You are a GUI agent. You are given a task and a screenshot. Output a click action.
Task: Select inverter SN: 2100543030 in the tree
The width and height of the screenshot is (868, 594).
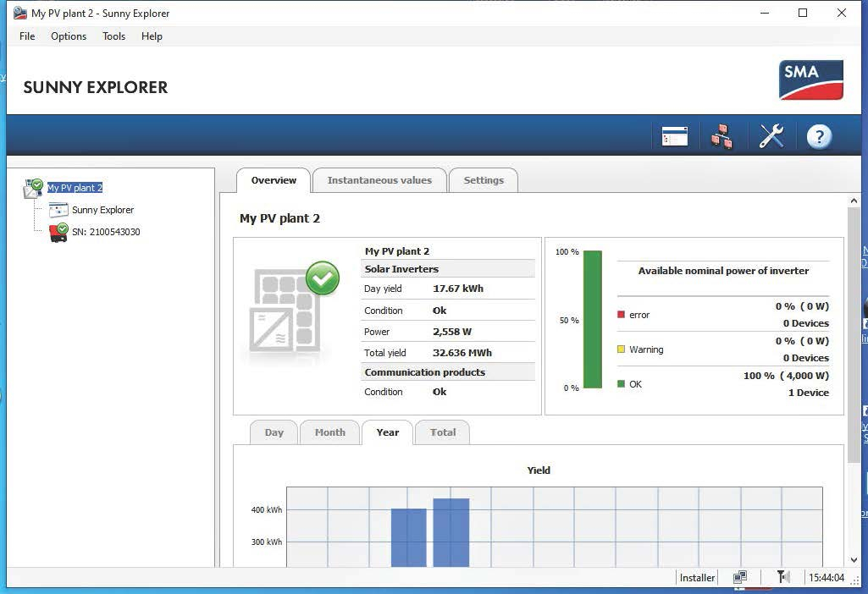[x=106, y=233]
